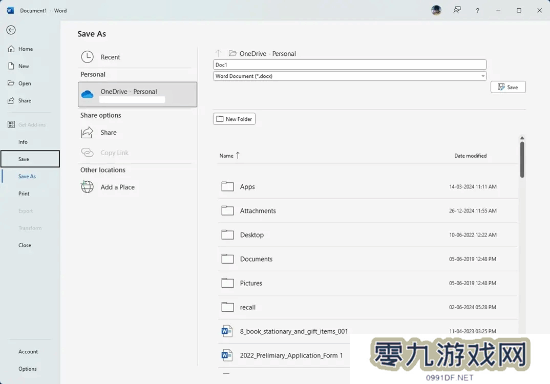Click the New blank page icon
The height and width of the screenshot is (384, 550).
pyautogui.click(x=11, y=66)
